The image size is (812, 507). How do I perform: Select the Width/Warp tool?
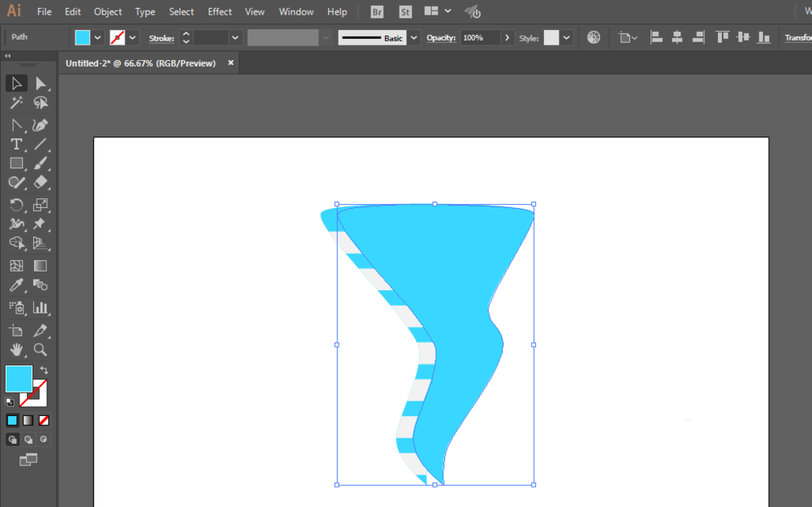pos(16,224)
